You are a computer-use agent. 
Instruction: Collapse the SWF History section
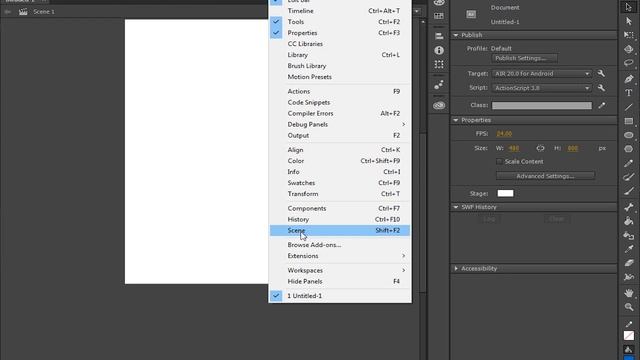click(456, 207)
